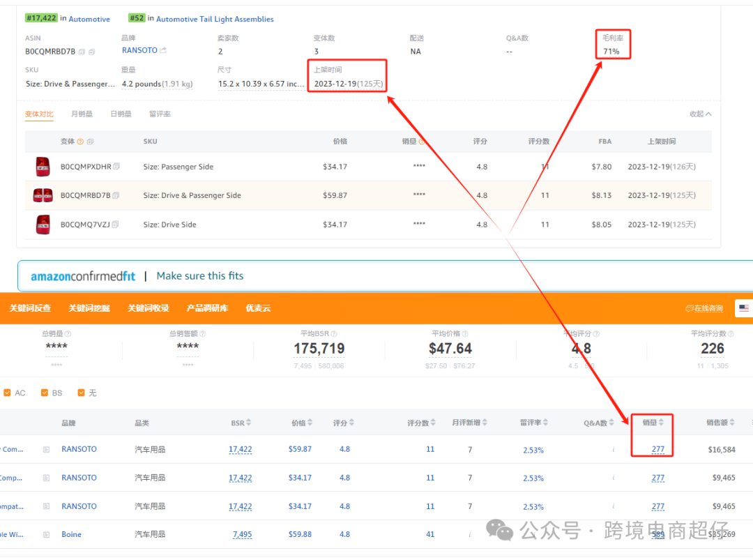
Task: Click the copy-all icon in 变体 header
Action: coord(90,142)
